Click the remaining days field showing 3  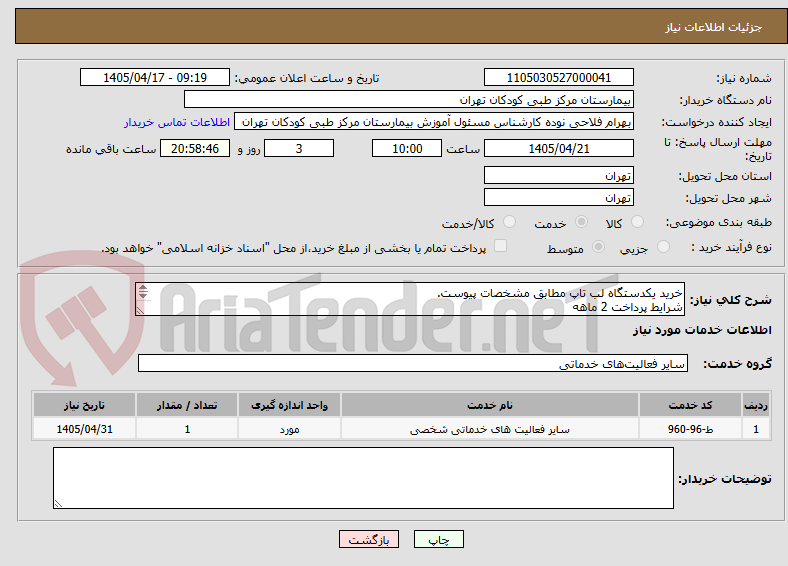pyautogui.click(x=299, y=148)
